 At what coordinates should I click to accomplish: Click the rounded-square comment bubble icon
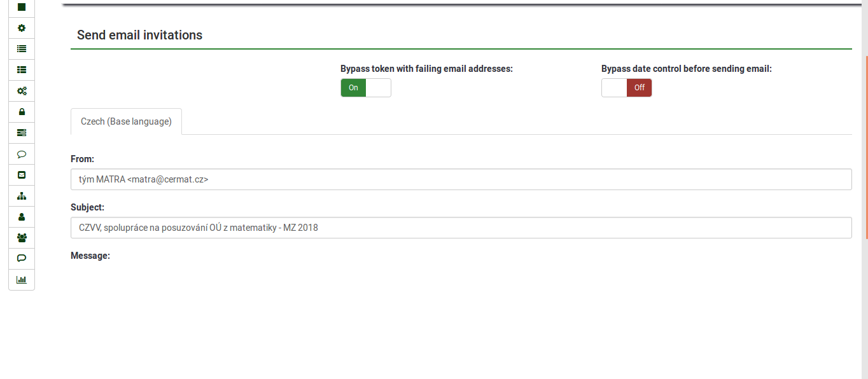pyautogui.click(x=22, y=259)
